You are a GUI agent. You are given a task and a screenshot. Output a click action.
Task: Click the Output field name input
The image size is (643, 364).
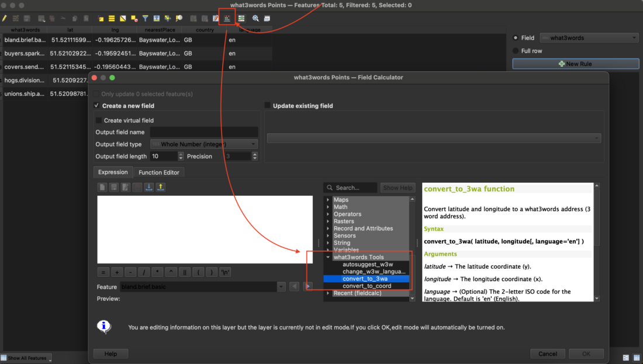tap(204, 132)
